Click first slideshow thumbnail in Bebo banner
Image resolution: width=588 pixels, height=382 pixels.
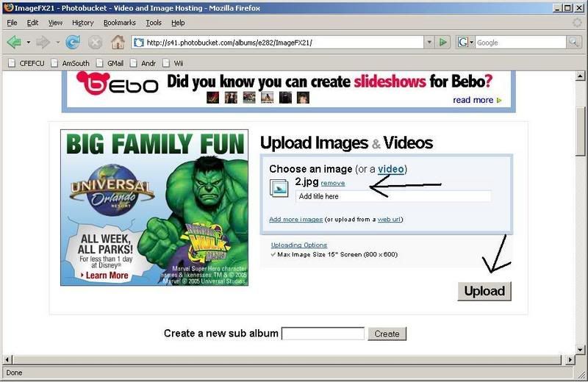[212, 98]
